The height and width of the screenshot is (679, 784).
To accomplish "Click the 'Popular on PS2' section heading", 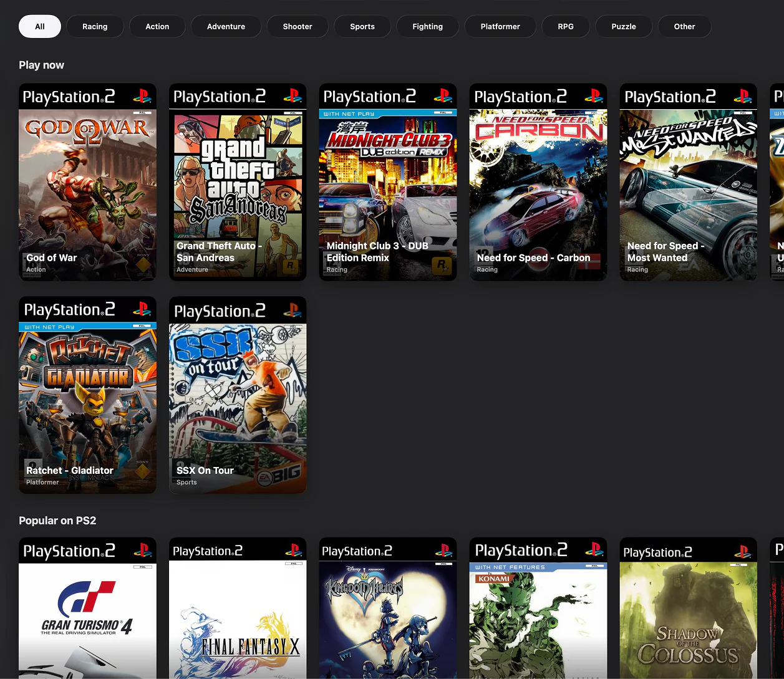I will coord(57,521).
